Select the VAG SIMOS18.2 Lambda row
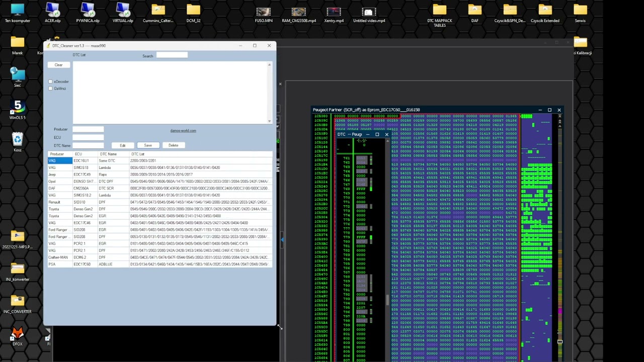 [x=160, y=195]
